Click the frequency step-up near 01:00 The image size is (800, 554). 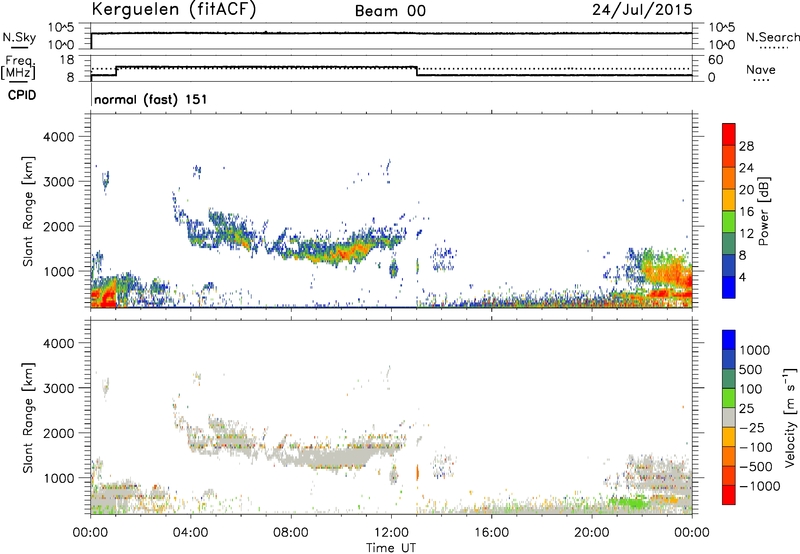[x=116, y=71]
